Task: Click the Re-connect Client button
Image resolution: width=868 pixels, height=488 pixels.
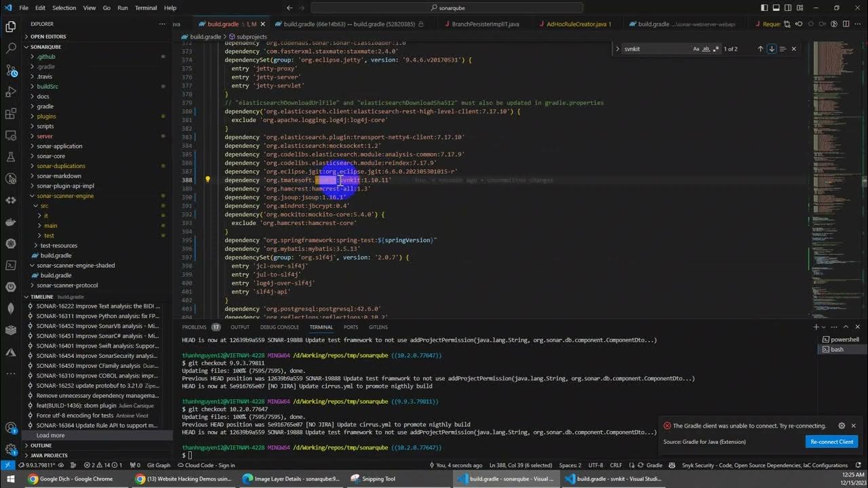Action: (x=832, y=442)
